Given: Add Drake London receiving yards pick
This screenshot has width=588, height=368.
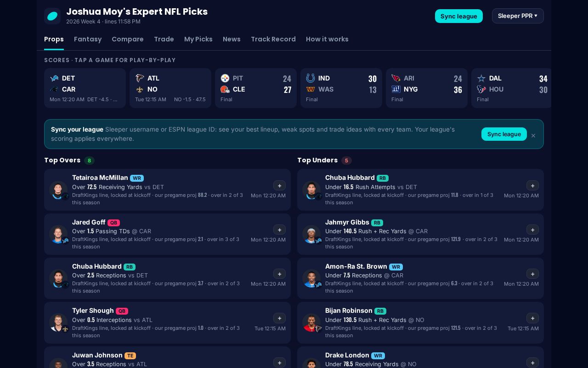Looking at the screenshot, I should tap(532, 362).
